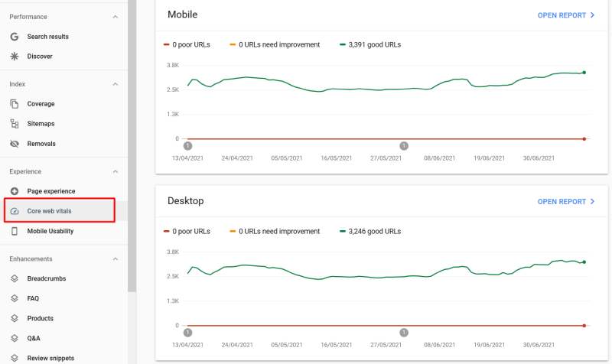Collapse the Experience section chevron
Image resolution: width=612 pixels, height=364 pixels.
[116, 171]
